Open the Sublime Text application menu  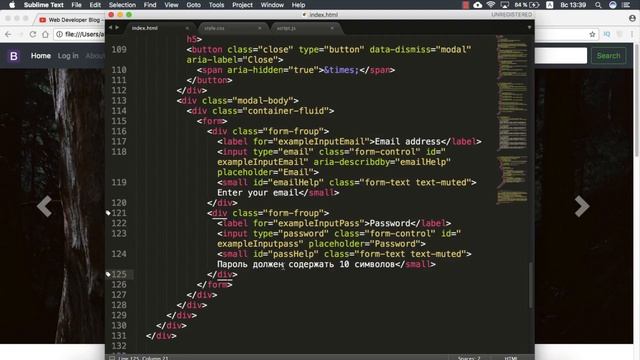[x=43, y=5]
